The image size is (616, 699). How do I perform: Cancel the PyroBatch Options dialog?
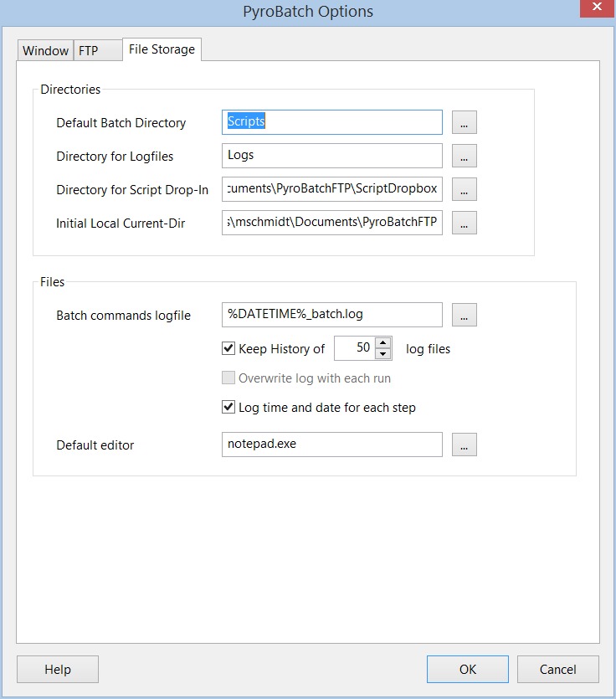(x=558, y=669)
